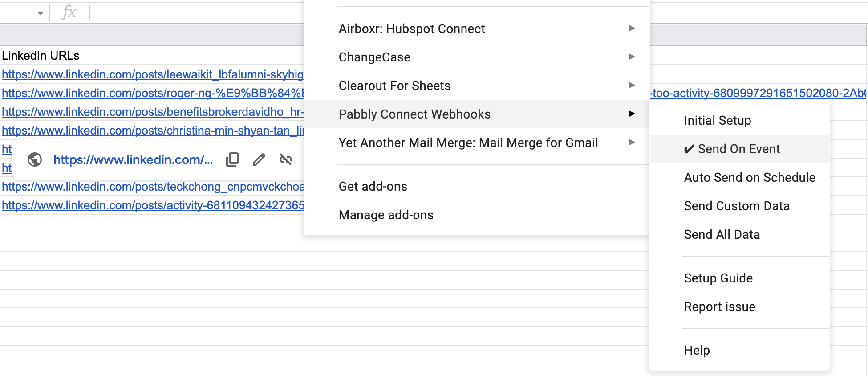This screenshot has width=868, height=376.
Task: Expand Yet Another Mail Merge submenu arrow
Action: tap(632, 143)
